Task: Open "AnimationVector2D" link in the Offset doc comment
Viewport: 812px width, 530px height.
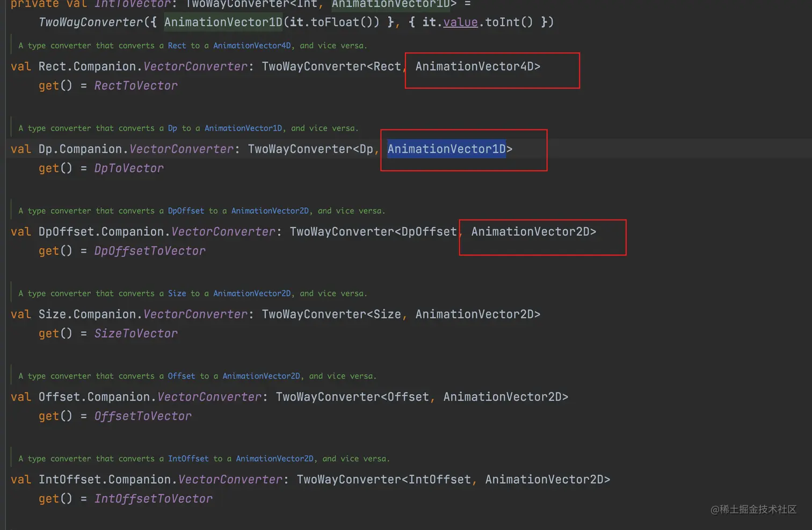Action: (x=261, y=376)
